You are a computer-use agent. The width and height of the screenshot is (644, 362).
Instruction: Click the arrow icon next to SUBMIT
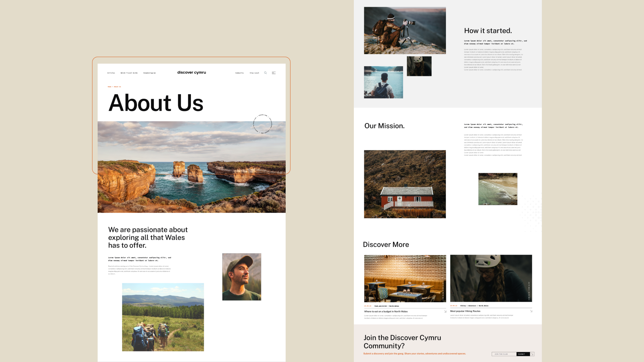tap(532, 354)
